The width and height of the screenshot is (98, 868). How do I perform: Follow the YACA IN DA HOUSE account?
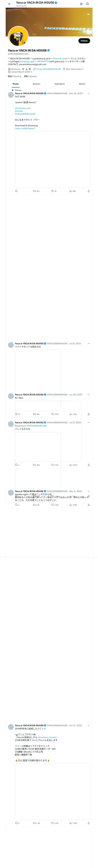coord(84,41)
